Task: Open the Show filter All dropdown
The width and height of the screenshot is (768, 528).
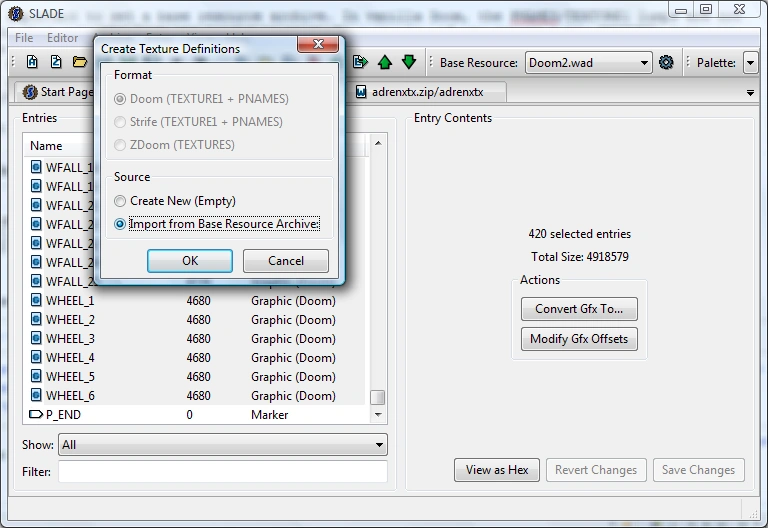Action: pos(222,445)
